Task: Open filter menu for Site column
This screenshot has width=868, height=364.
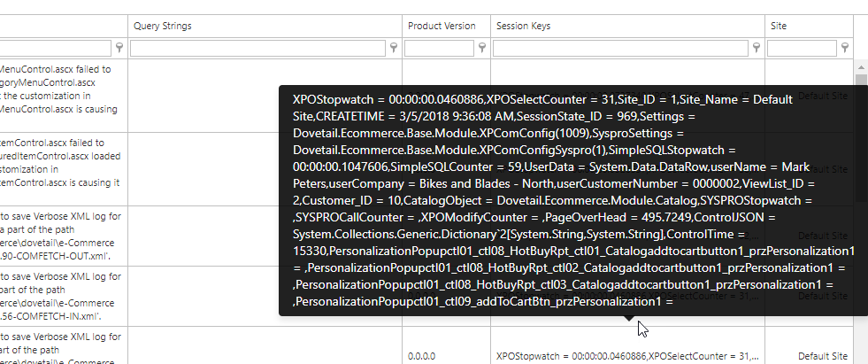Action: (845, 48)
